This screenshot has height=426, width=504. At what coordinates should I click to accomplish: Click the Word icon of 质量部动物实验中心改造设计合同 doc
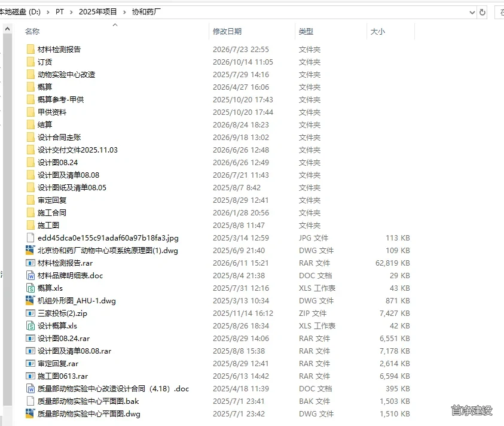tap(30, 388)
